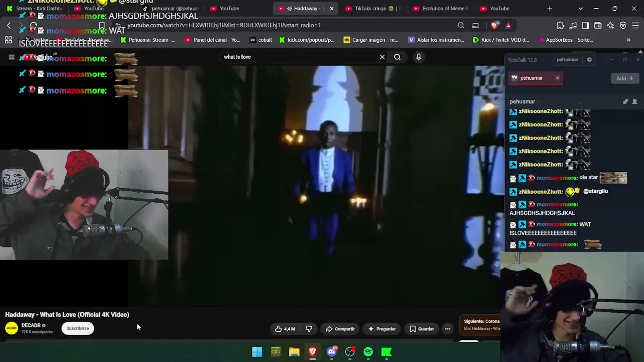
Task: Like the Haddaway video
Action: coord(285,329)
